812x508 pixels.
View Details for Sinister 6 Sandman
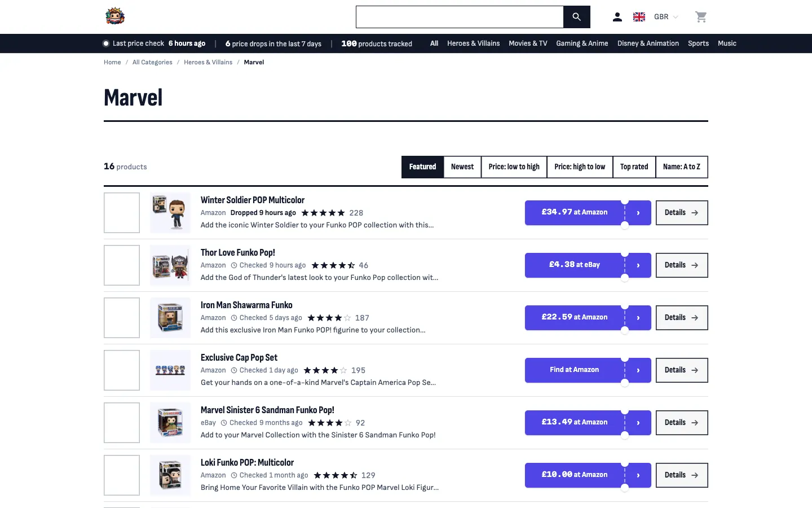click(x=682, y=423)
